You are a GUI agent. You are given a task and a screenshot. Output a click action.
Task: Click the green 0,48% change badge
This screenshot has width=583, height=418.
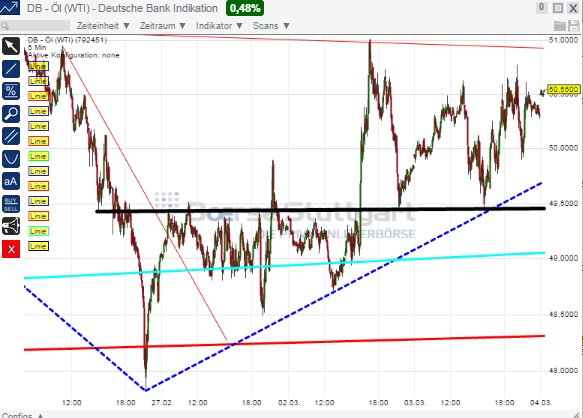tap(245, 8)
